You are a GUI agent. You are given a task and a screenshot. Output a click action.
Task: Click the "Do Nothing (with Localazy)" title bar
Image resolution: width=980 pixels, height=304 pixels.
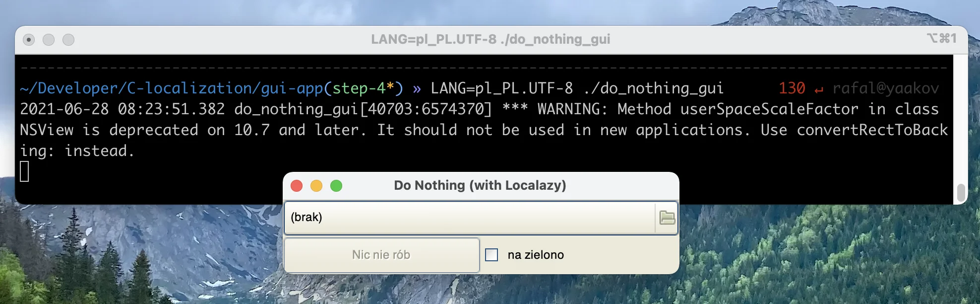coord(480,185)
